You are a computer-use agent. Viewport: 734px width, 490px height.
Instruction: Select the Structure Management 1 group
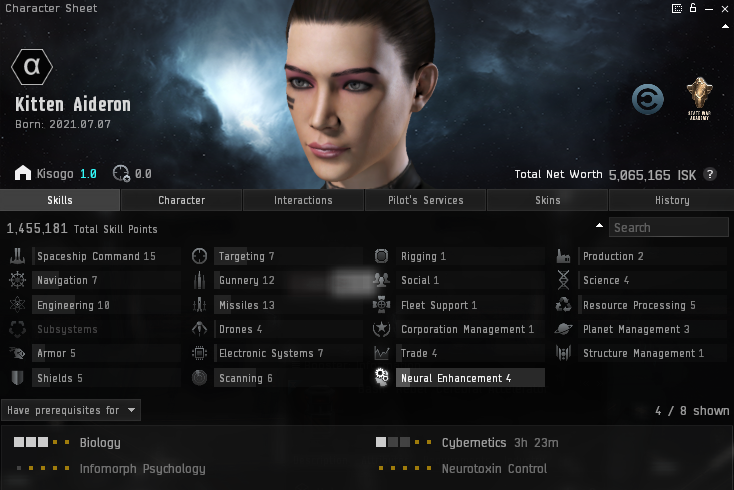click(653, 353)
